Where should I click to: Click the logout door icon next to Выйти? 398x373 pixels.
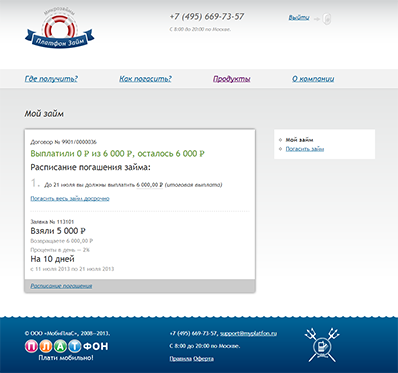(x=327, y=19)
